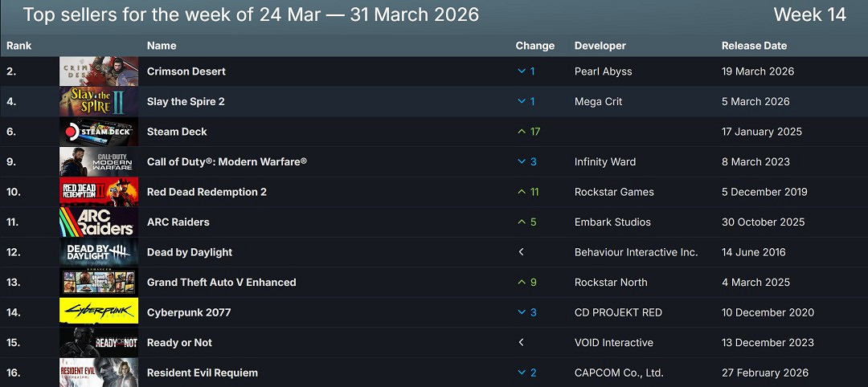Click developer name Rockstar Games
Screen dimensions: 868x387
(x=615, y=192)
